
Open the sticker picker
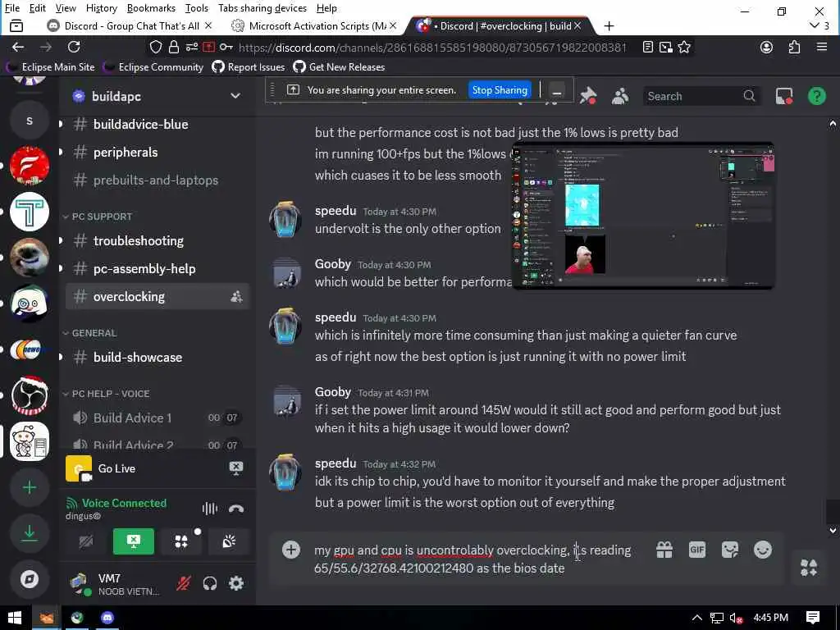pos(729,550)
